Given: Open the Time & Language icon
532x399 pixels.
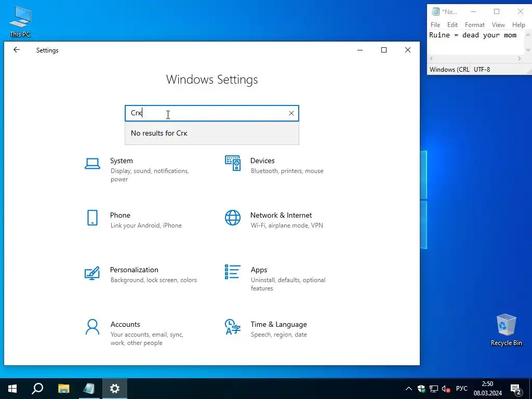Looking at the screenshot, I should click(x=232, y=327).
